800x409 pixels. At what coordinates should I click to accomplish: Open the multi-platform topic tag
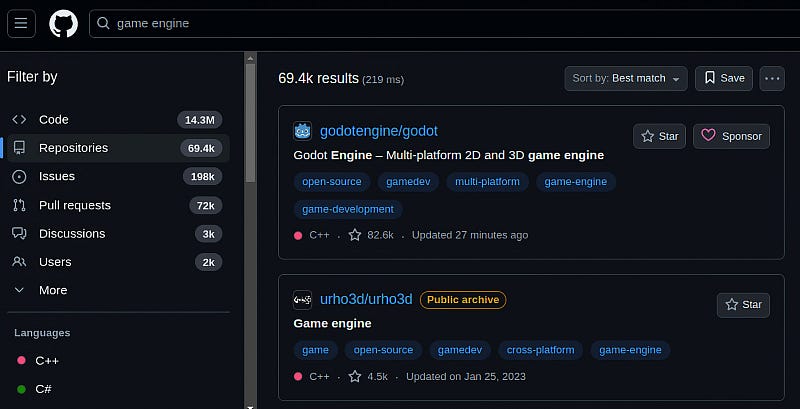[x=487, y=182]
